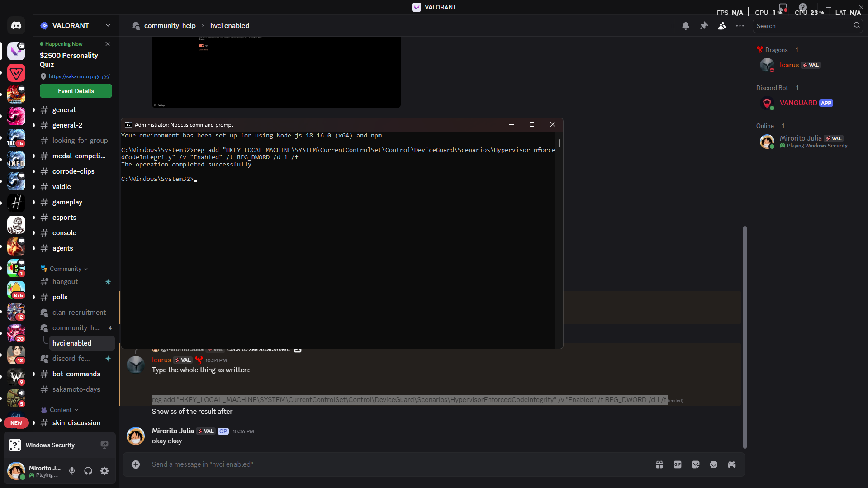The width and height of the screenshot is (868, 488).
Task: Open the attachment plus menu
Action: point(136,464)
